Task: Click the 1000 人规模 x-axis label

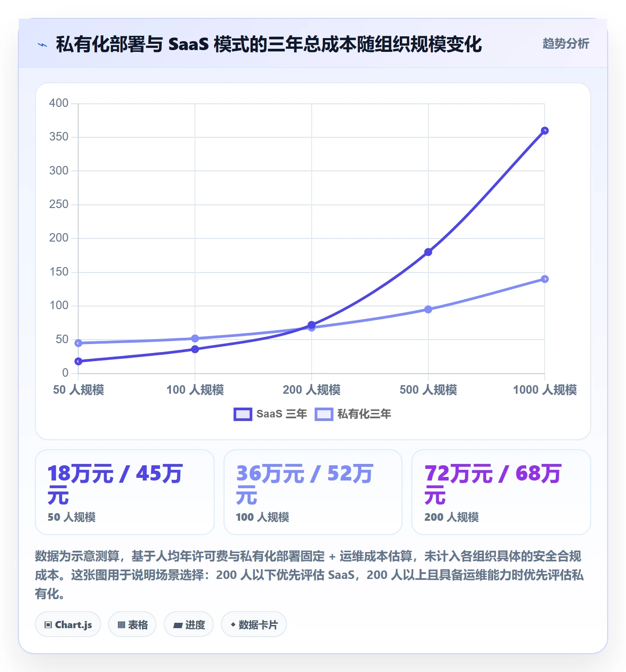Action: click(x=545, y=390)
